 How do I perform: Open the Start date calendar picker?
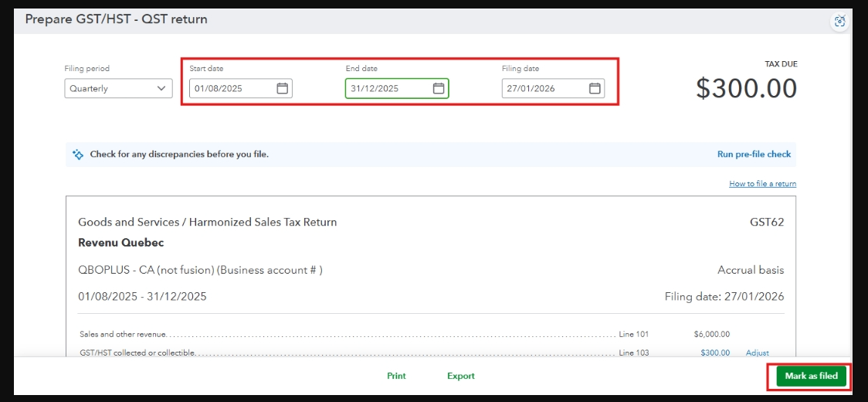coord(283,88)
